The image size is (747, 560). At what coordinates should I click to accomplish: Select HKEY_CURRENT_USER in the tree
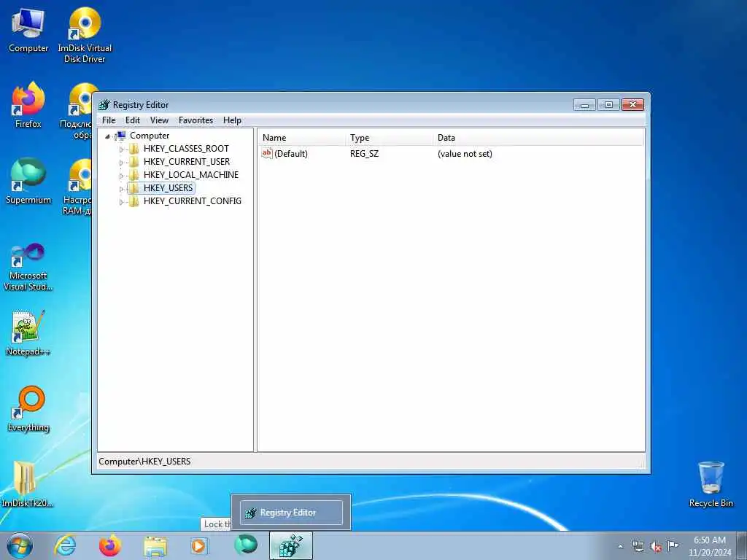(186, 162)
